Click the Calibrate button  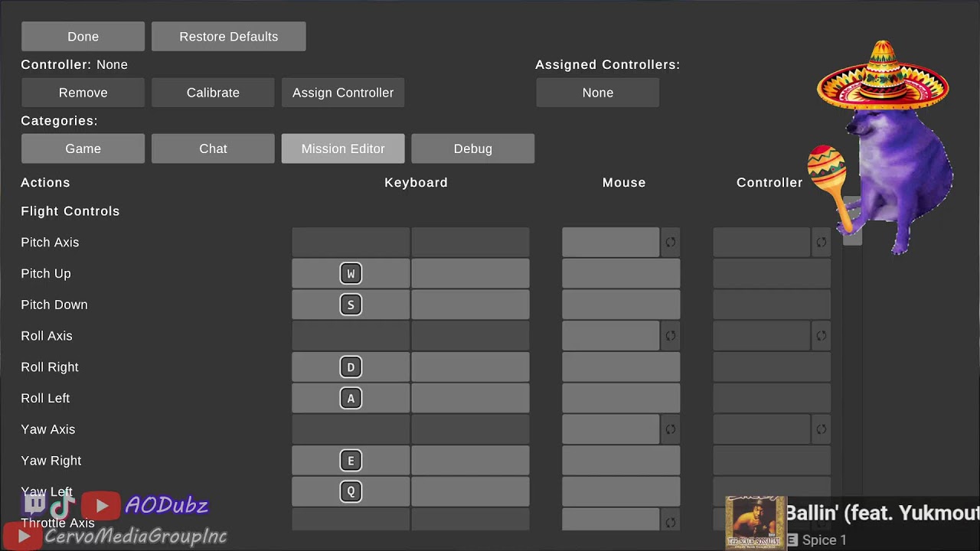point(213,93)
